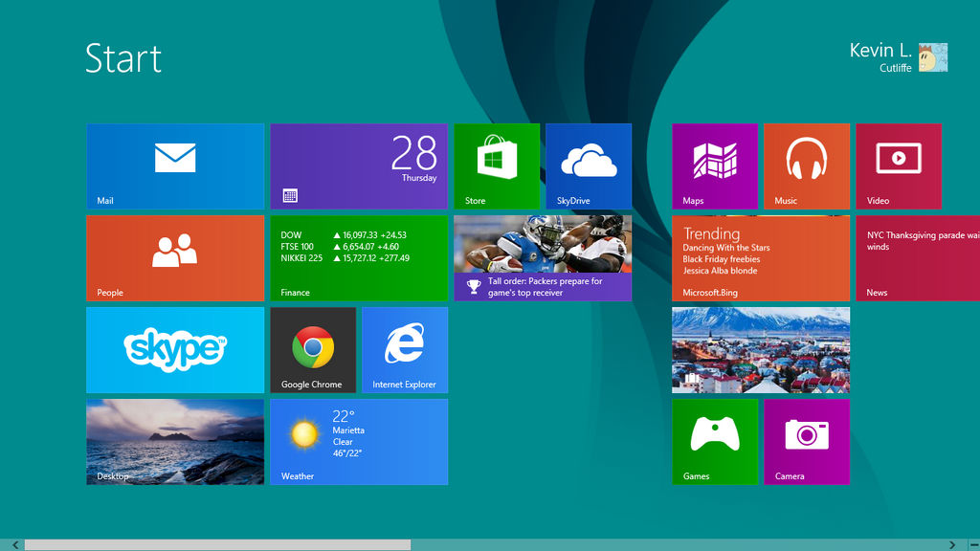
Task: Click the Kevin L. user name
Action: point(880,50)
